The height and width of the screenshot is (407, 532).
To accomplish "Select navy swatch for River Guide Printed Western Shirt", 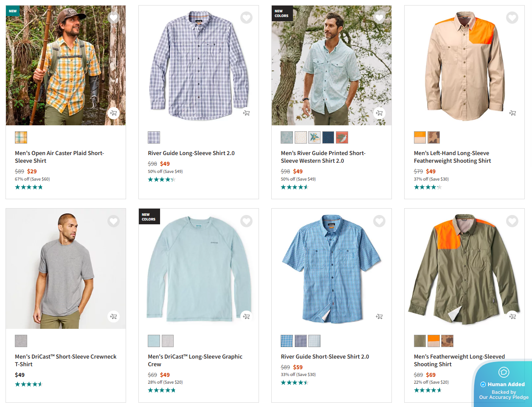I will click(328, 138).
